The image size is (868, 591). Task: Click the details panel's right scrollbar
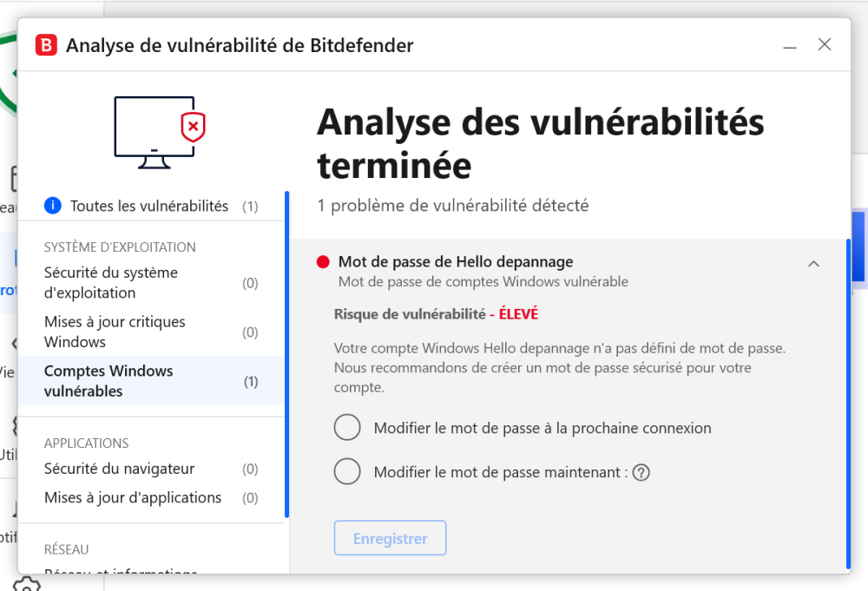(x=848, y=399)
